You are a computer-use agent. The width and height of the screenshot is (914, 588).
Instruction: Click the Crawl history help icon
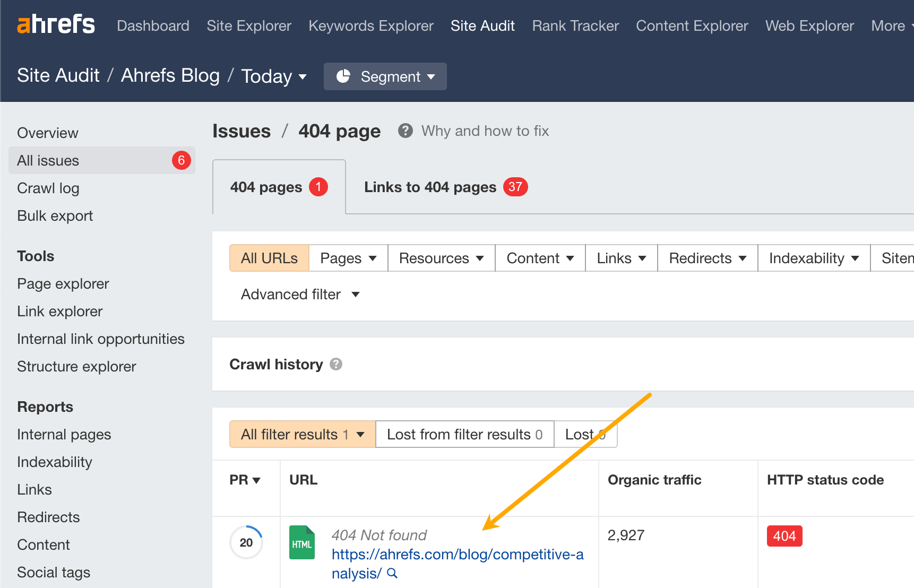(336, 364)
